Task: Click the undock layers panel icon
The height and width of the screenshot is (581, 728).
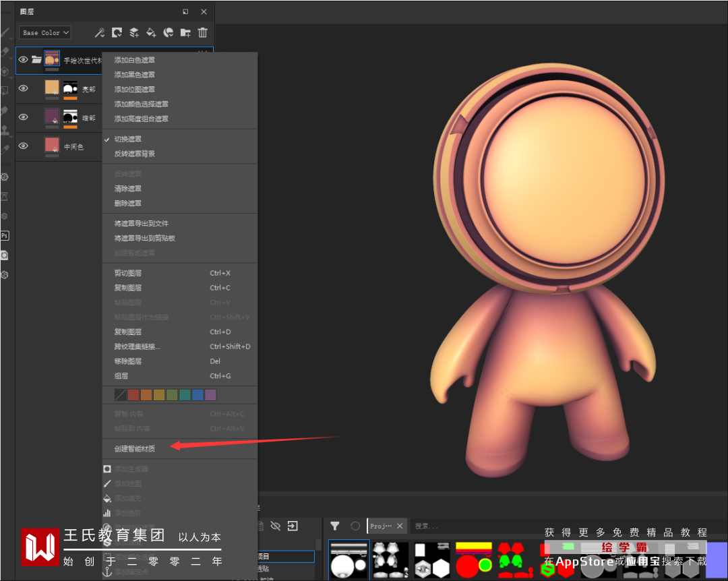Action: point(185,11)
